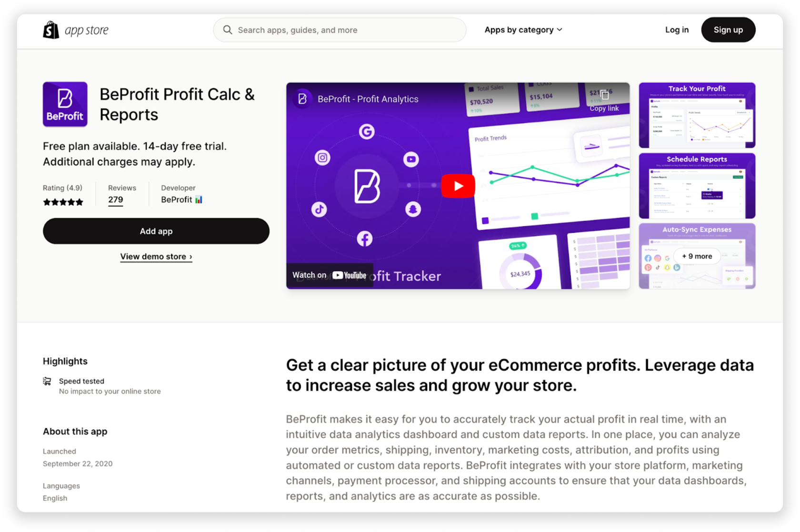800x532 pixels.
Task: Click the Copy link icon on the video
Action: coord(604,95)
